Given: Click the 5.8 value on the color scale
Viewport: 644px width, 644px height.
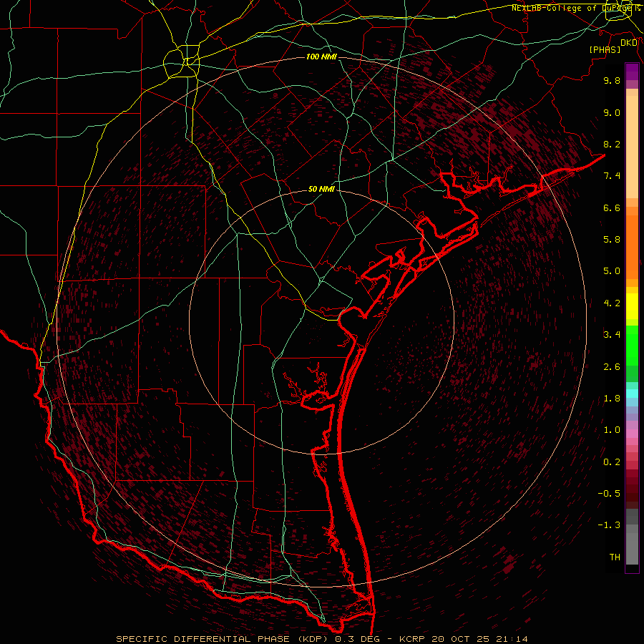Looking at the screenshot, I should tap(612, 240).
